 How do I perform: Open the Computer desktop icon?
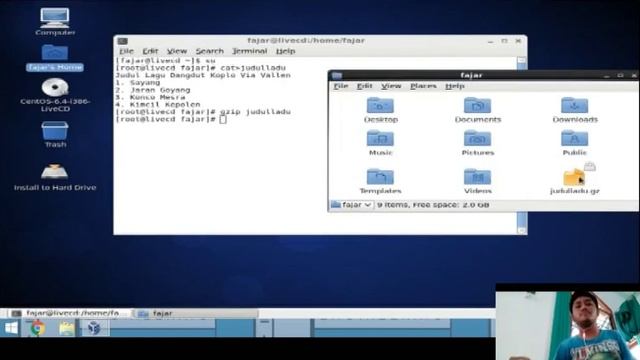tap(55, 18)
